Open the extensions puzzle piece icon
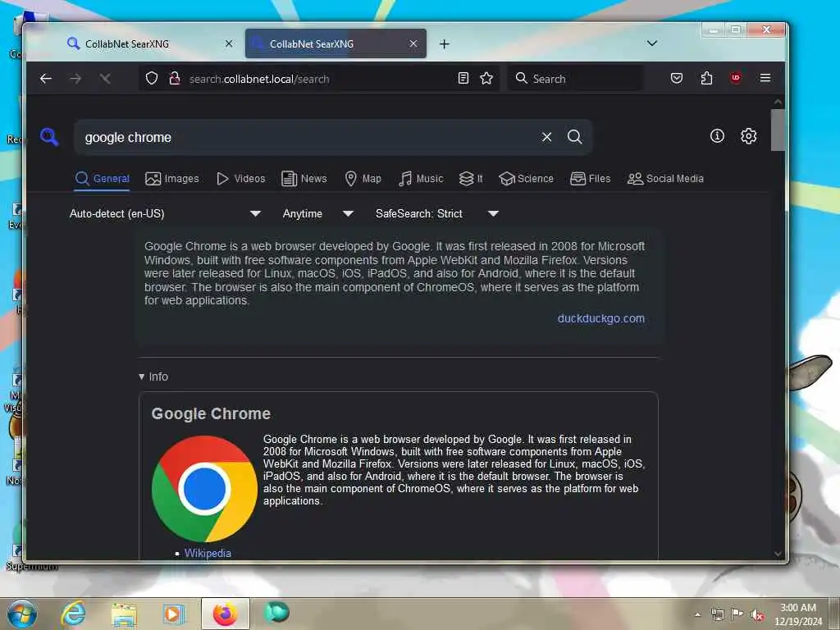The width and height of the screenshot is (840, 630). [x=706, y=78]
